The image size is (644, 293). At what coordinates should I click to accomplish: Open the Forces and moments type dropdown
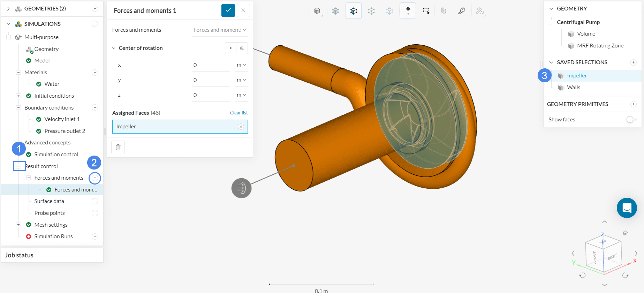click(220, 30)
